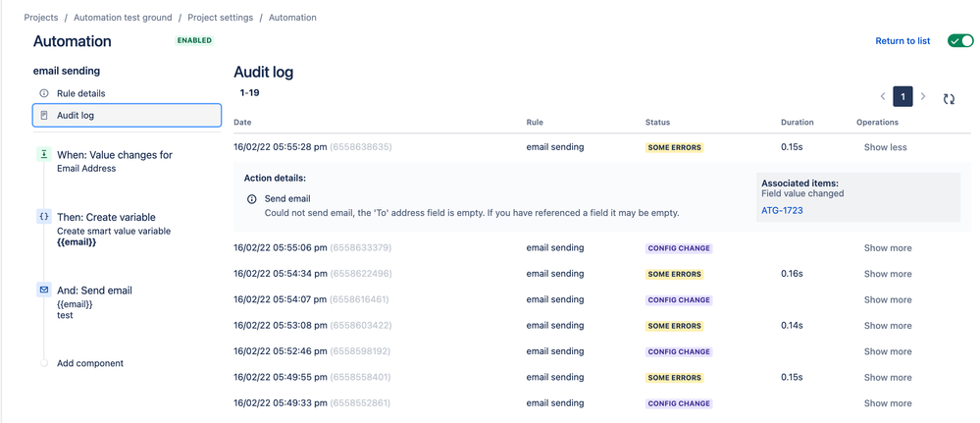Click CONFIG CHANGE badge for 05:49:33 pm
The height and width of the screenshot is (423, 980).
click(x=680, y=404)
